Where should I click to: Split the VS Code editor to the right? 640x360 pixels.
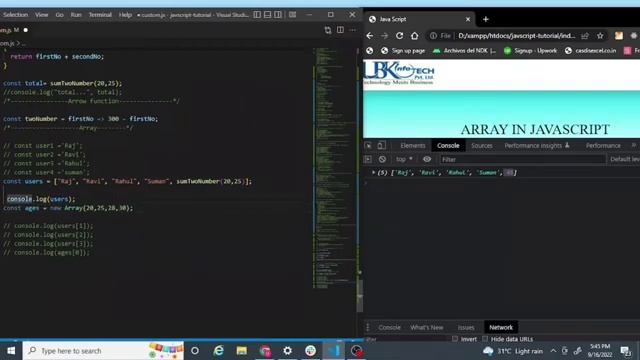click(x=340, y=30)
